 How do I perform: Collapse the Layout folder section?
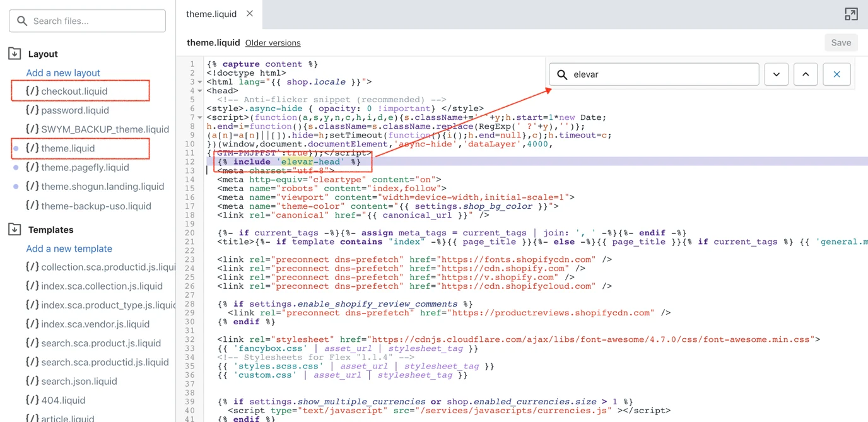tap(15, 54)
